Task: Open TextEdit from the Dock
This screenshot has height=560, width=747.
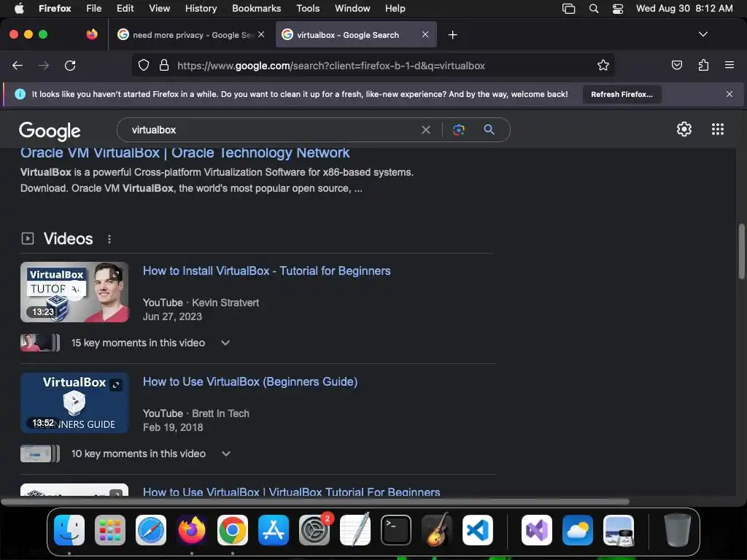Action: click(x=355, y=530)
